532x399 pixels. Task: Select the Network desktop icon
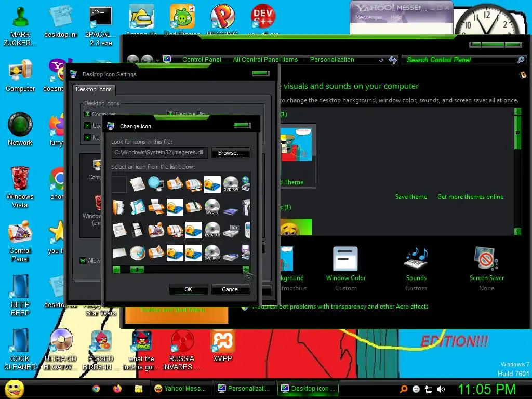click(x=20, y=129)
